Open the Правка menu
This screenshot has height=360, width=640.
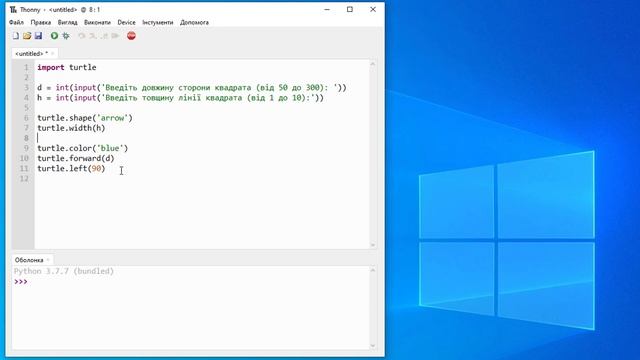[41, 22]
